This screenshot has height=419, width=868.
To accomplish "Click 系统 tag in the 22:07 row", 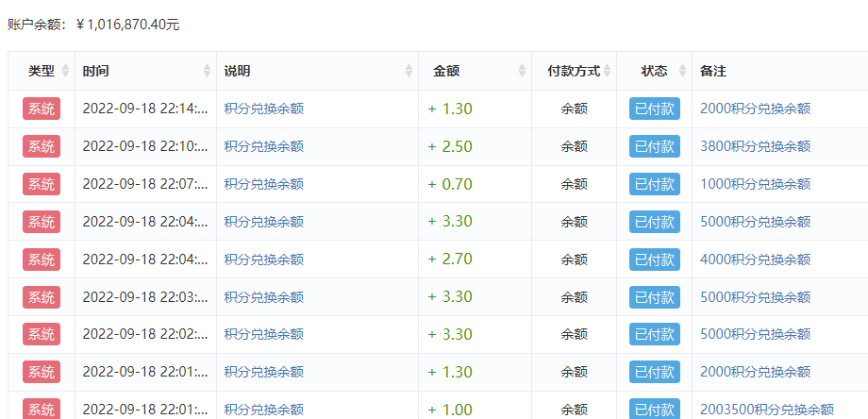I will [42, 184].
